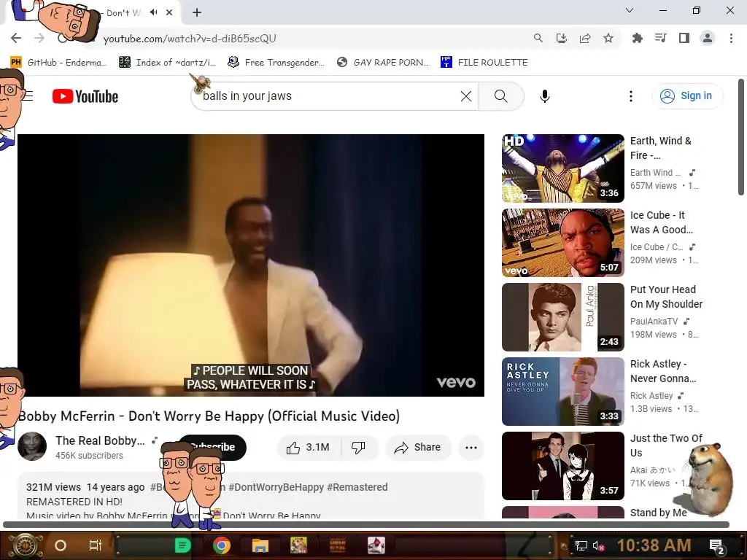Open Put Your Head On My Shoulder thumbnail
747x560 pixels.
tap(562, 317)
